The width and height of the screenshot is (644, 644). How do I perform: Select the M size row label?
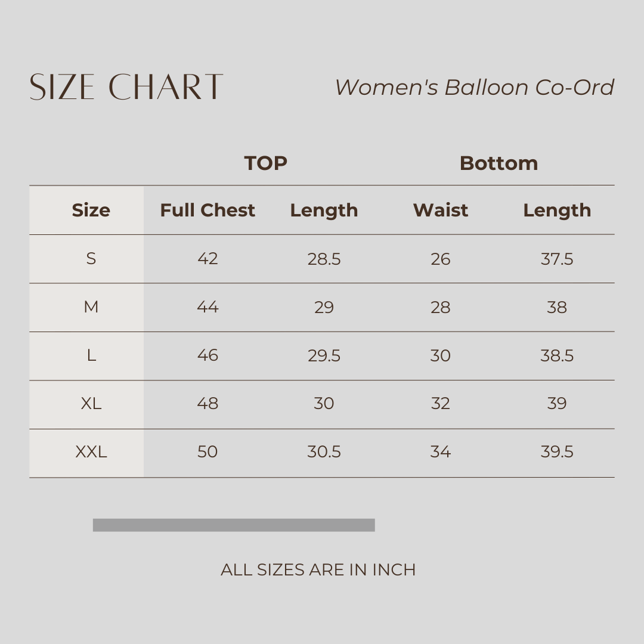tap(91, 307)
